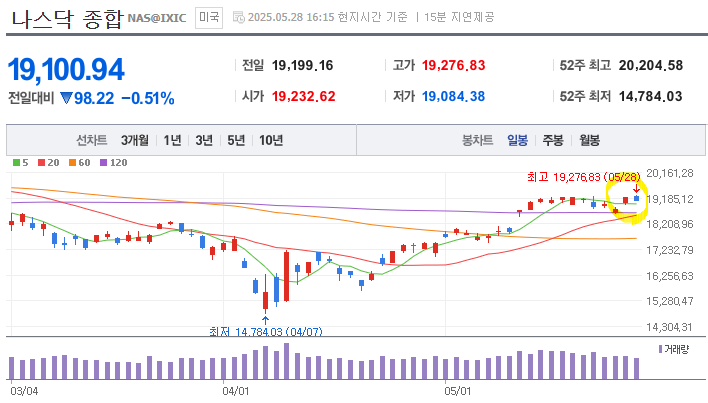This screenshot has width=708, height=403.
Task: Click the red 20-day moving average legend
Action: [47, 162]
